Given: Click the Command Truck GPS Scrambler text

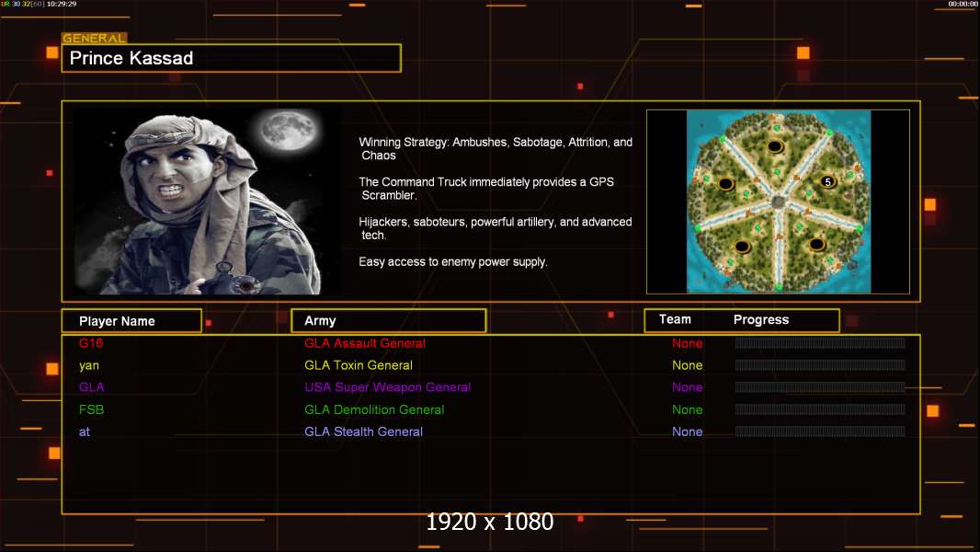Looking at the screenshot, I should click(x=486, y=189).
